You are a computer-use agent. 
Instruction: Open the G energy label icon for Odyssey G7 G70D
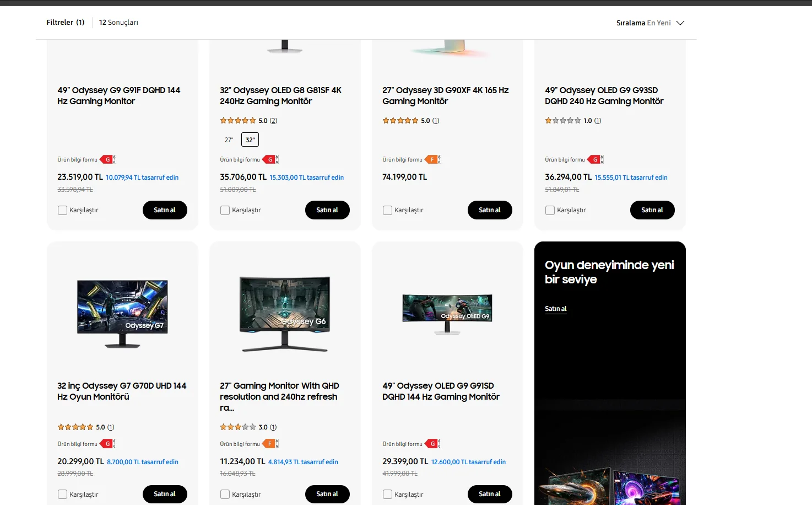[108, 444]
